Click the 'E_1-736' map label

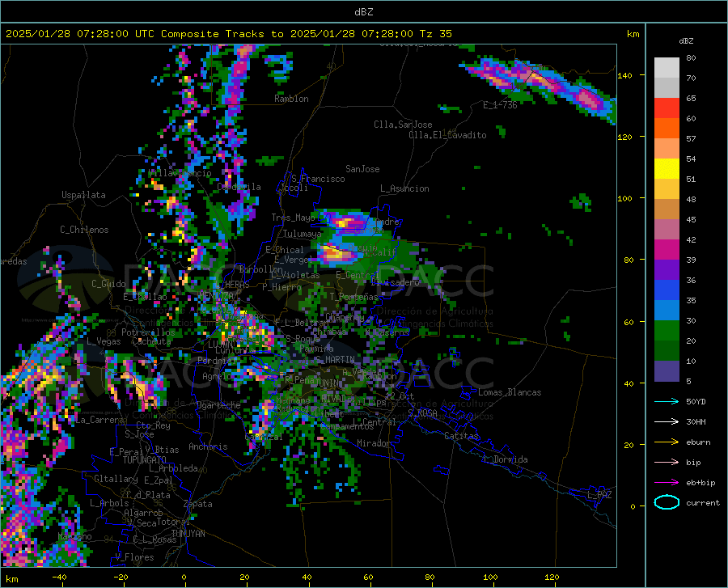click(500, 105)
